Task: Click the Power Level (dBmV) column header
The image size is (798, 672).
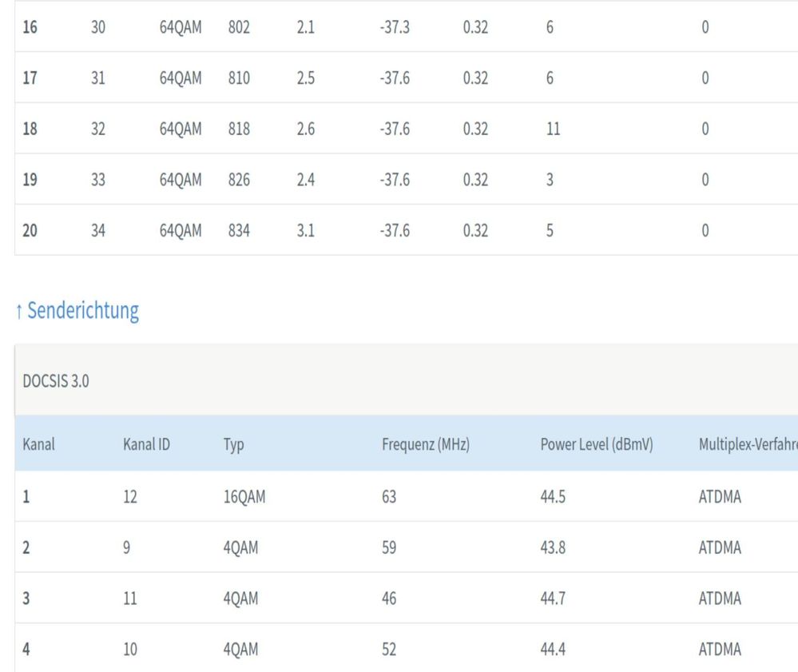Action: tap(597, 443)
